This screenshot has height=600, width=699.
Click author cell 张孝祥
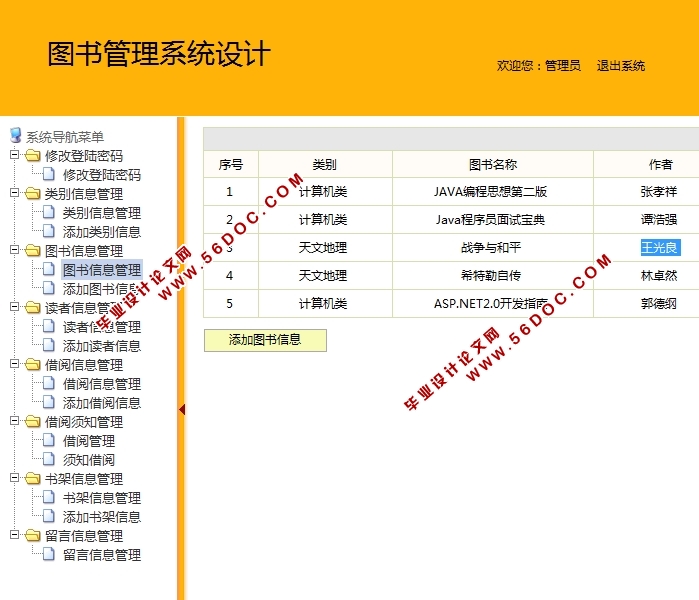(x=658, y=192)
